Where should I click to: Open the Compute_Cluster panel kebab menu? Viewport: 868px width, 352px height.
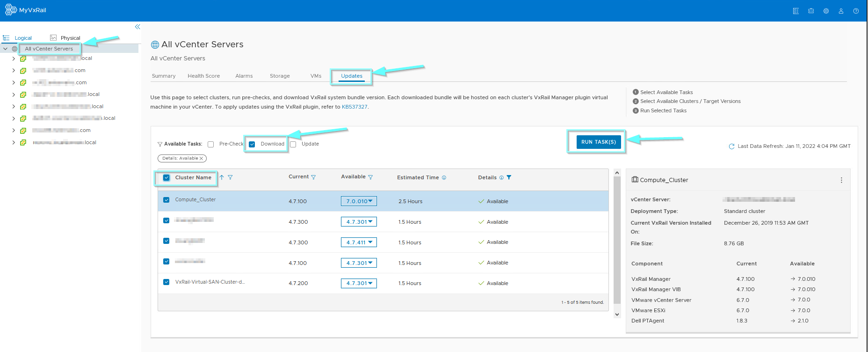[841, 180]
